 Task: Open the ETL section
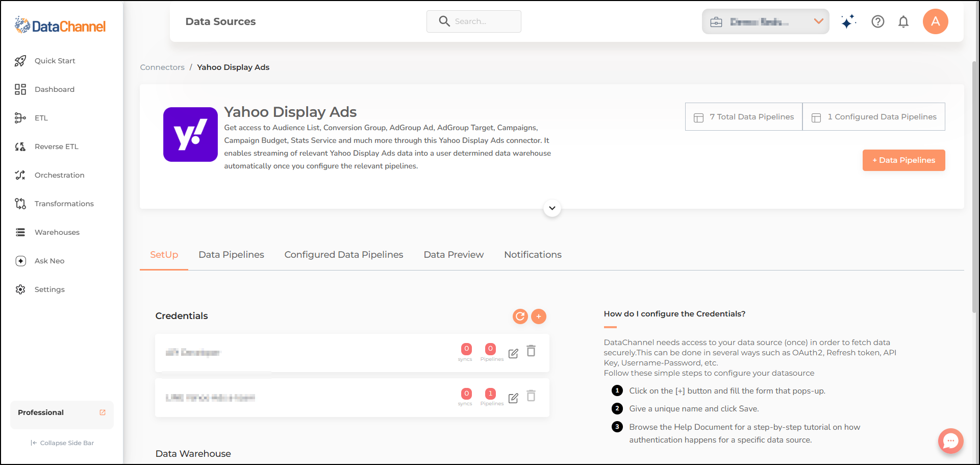(41, 118)
